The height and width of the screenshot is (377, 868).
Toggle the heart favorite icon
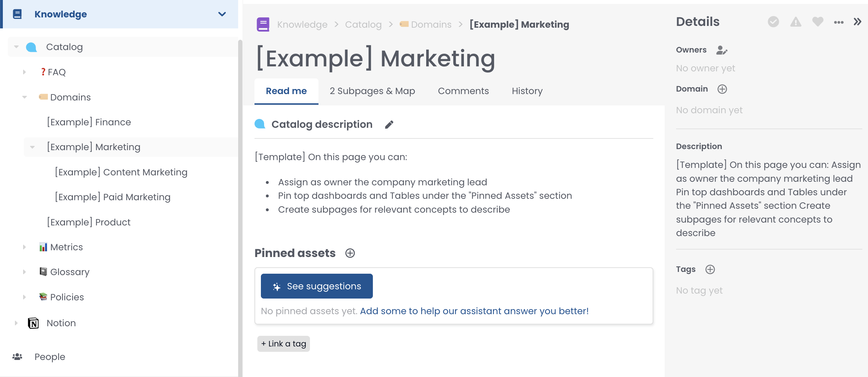pyautogui.click(x=818, y=22)
